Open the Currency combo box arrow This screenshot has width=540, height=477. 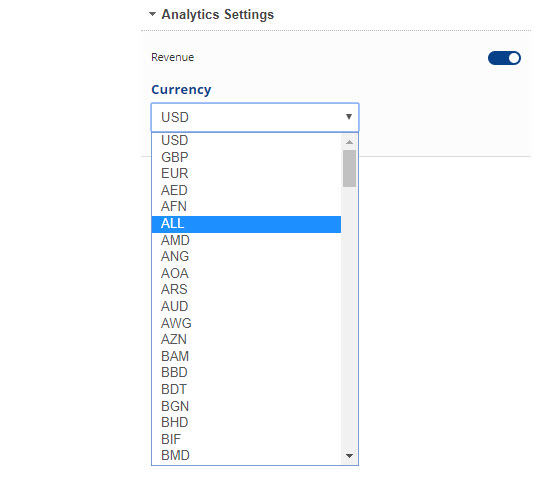tap(349, 117)
